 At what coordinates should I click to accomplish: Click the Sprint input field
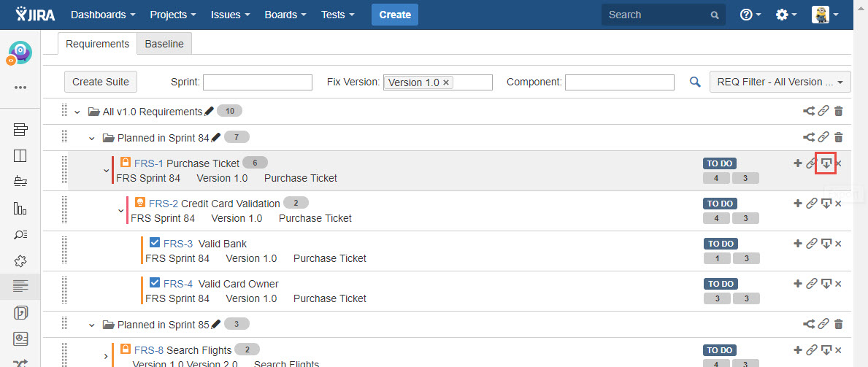(x=258, y=82)
